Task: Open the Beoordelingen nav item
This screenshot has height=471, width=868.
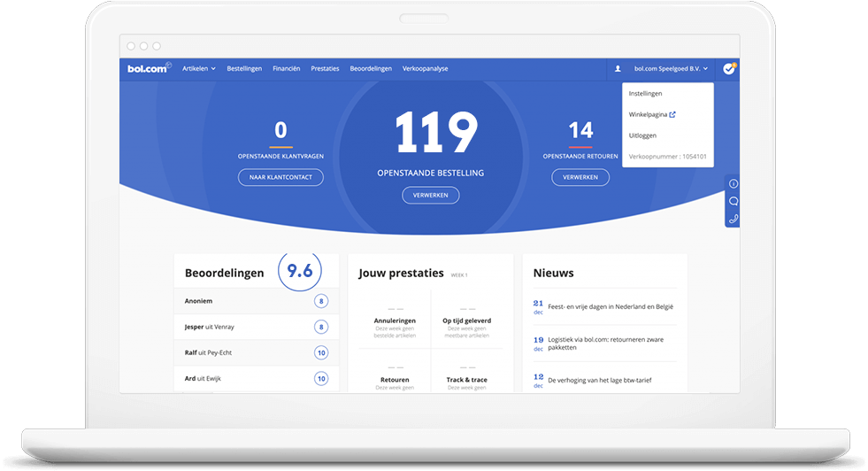Action: [x=371, y=69]
